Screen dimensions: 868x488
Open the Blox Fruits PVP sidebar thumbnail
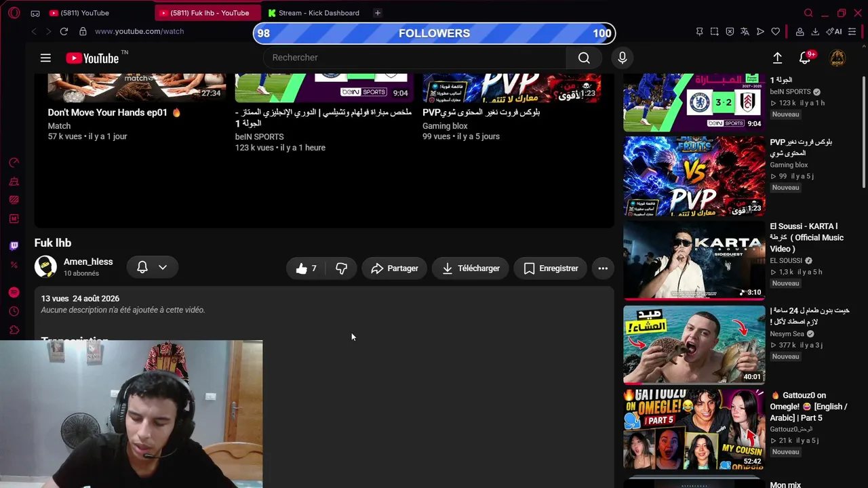coord(694,176)
